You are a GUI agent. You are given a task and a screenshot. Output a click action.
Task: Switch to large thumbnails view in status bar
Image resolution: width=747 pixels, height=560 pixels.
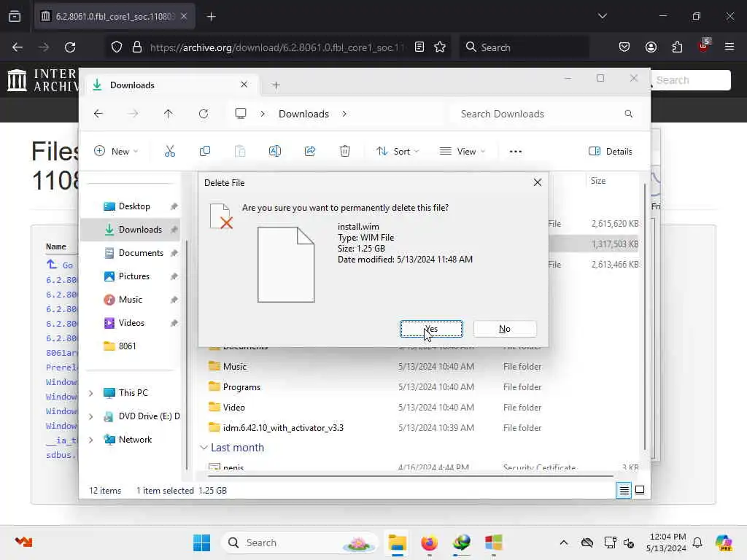(640, 490)
